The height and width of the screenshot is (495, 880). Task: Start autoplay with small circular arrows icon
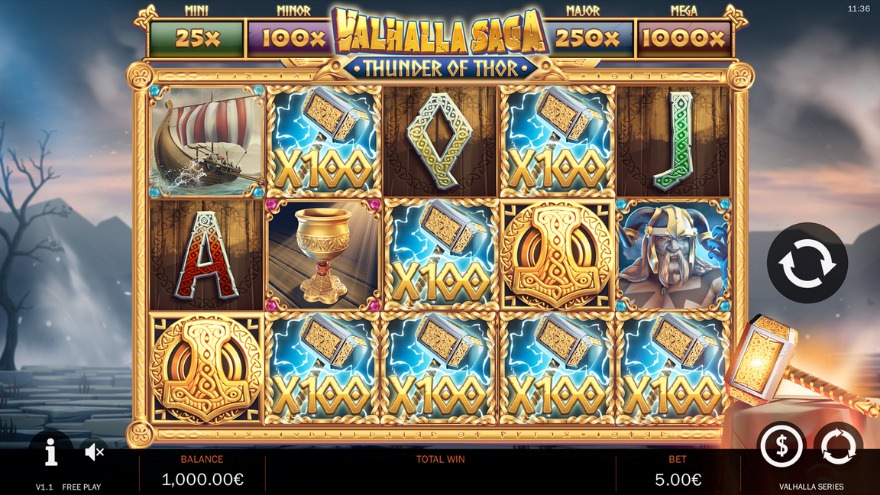(x=838, y=446)
